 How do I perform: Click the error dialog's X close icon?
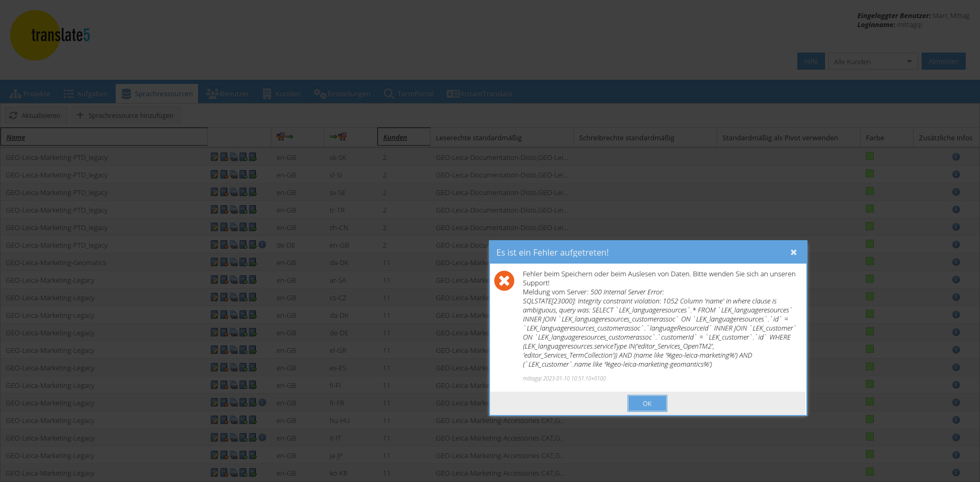pyautogui.click(x=793, y=252)
